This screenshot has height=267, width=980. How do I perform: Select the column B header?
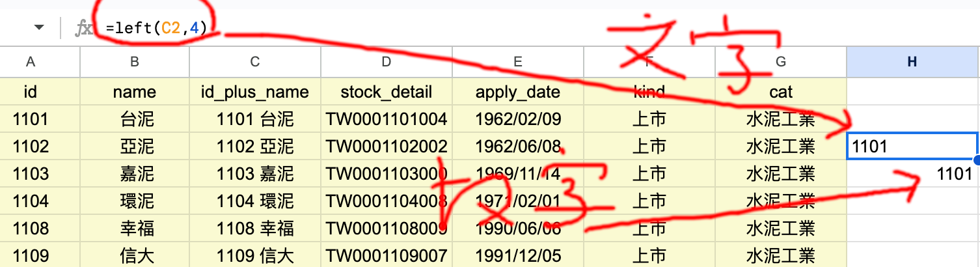(x=135, y=62)
